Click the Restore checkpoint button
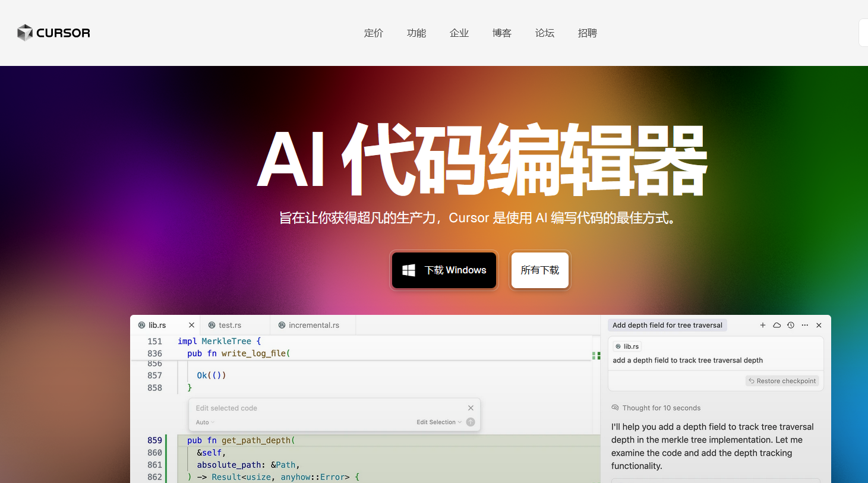868x483 pixels. (782, 380)
